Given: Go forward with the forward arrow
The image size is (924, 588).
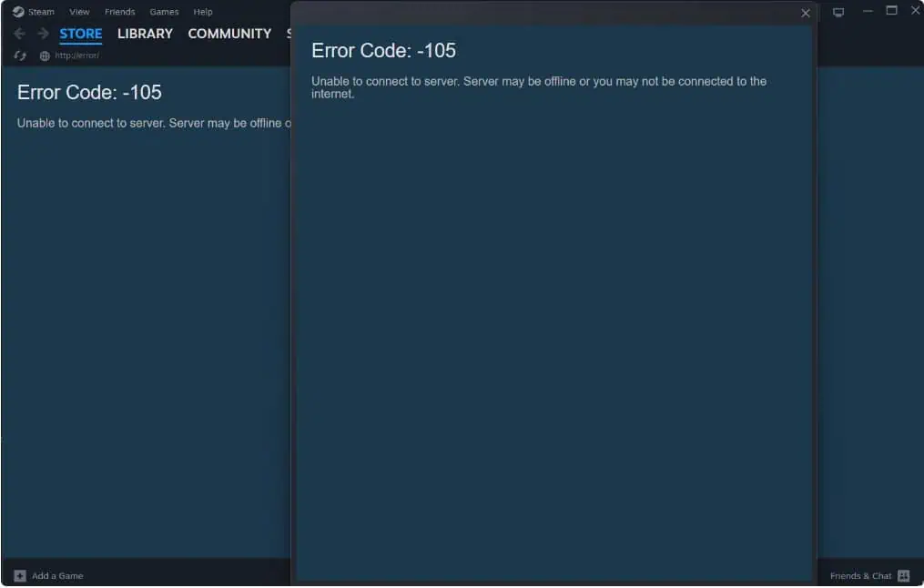Looking at the screenshot, I should 43,34.
